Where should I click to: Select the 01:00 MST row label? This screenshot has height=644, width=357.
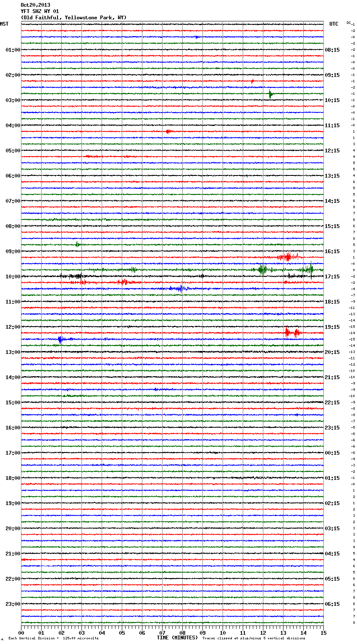[x=13, y=50]
